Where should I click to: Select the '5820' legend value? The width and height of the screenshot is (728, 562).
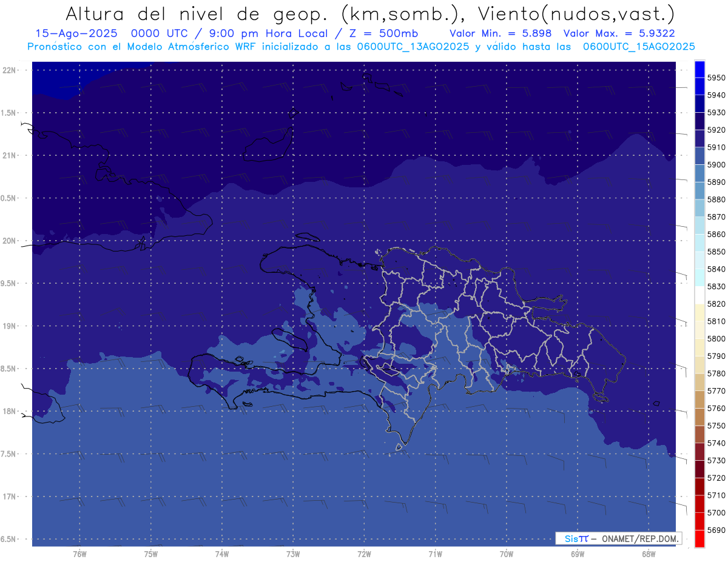tap(717, 304)
